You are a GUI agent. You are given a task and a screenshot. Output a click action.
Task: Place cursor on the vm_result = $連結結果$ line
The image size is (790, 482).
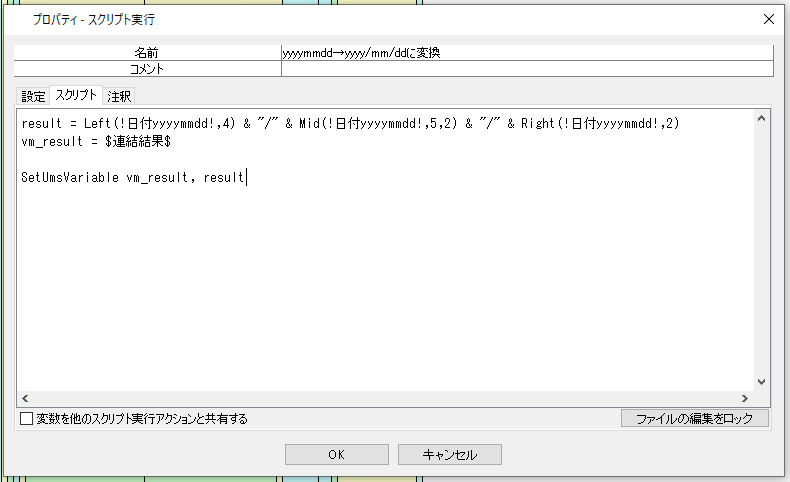click(100, 142)
